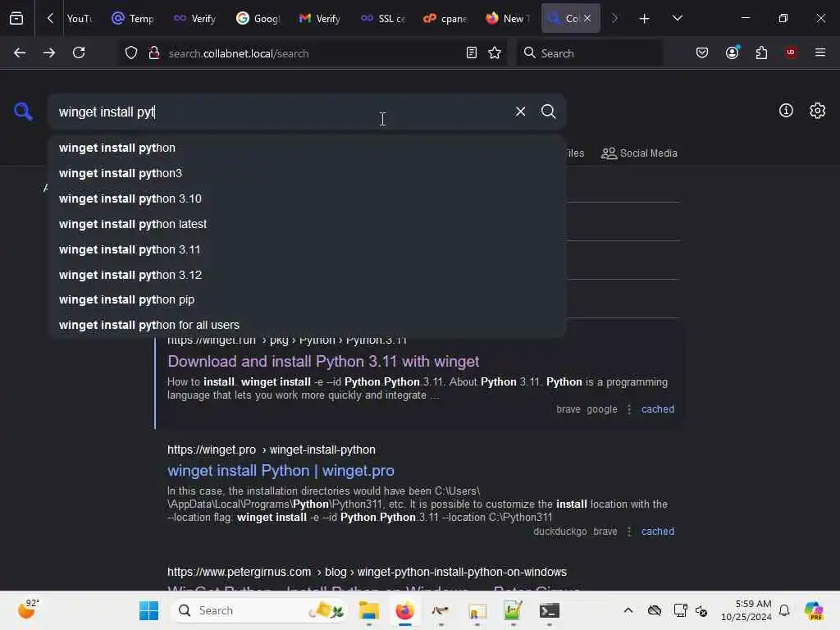Go forward using browser forward arrow
The width and height of the screenshot is (840, 630).
coord(48,52)
